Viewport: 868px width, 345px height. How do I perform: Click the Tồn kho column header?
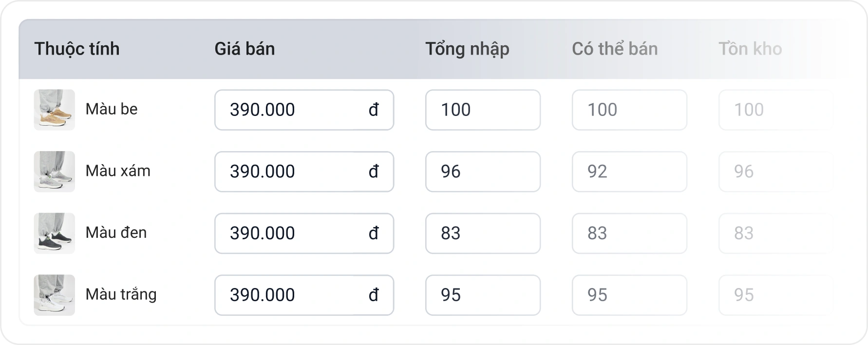coord(750,49)
